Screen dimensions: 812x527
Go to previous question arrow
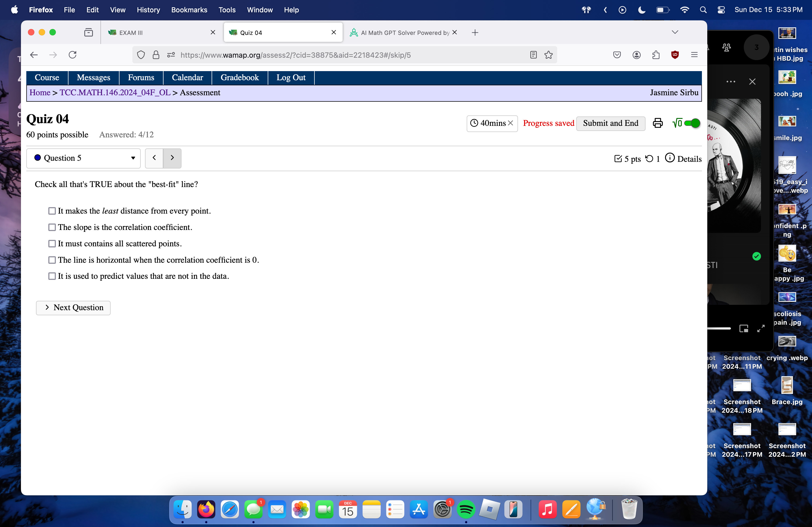[154, 158]
